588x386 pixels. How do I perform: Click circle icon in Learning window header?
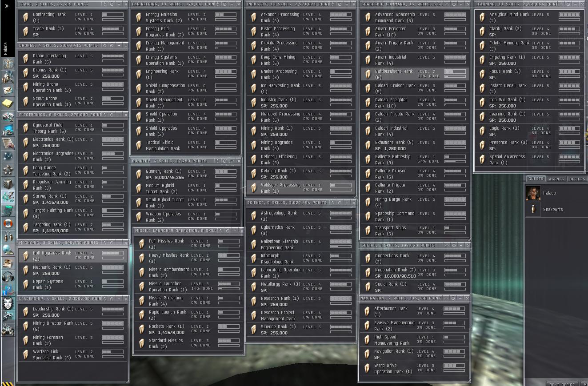point(568,4)
